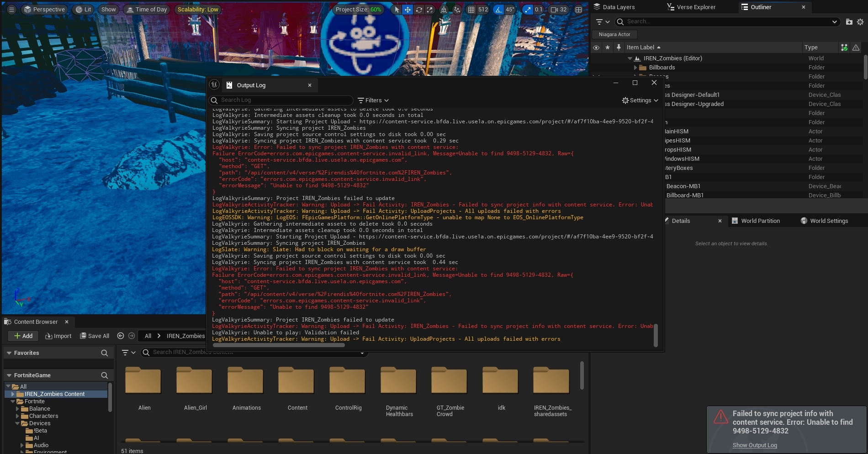Search within Favorites section

coord(105,353)
